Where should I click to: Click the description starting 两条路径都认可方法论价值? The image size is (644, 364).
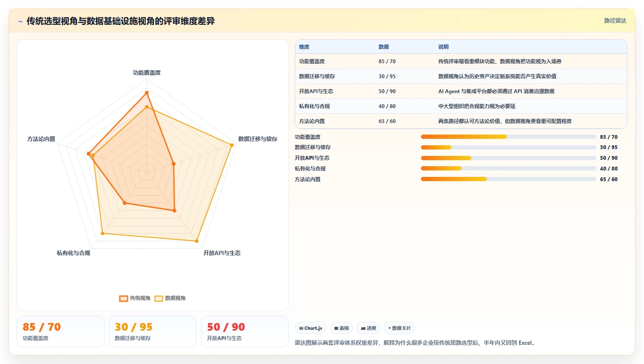[x=505, y=121]
